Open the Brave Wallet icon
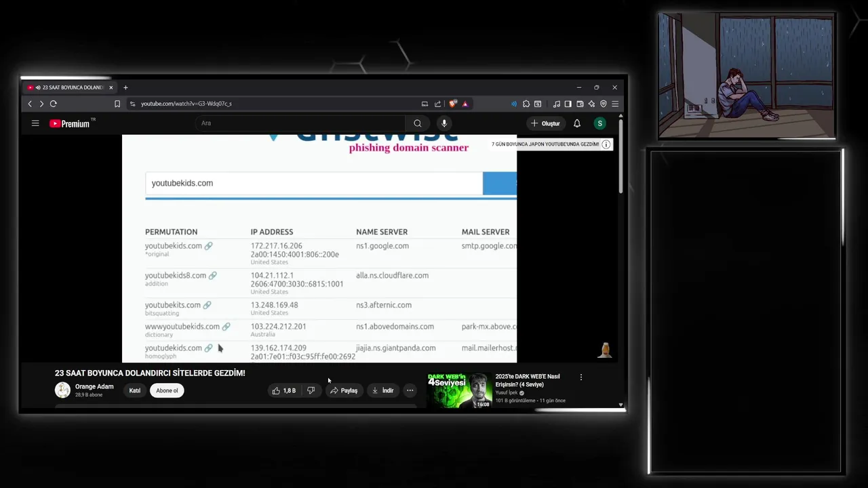 (x=580, y=104)
